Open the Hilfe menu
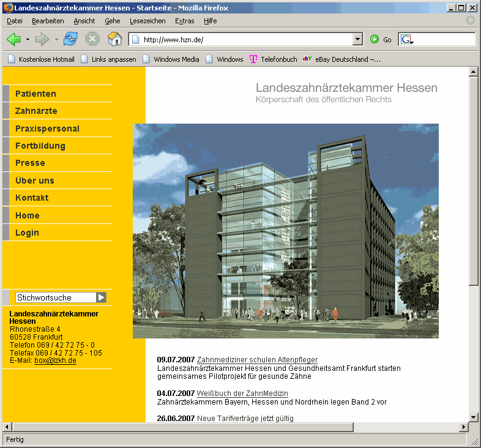Viewport: 481px width, 448px height. coord(211,21)
